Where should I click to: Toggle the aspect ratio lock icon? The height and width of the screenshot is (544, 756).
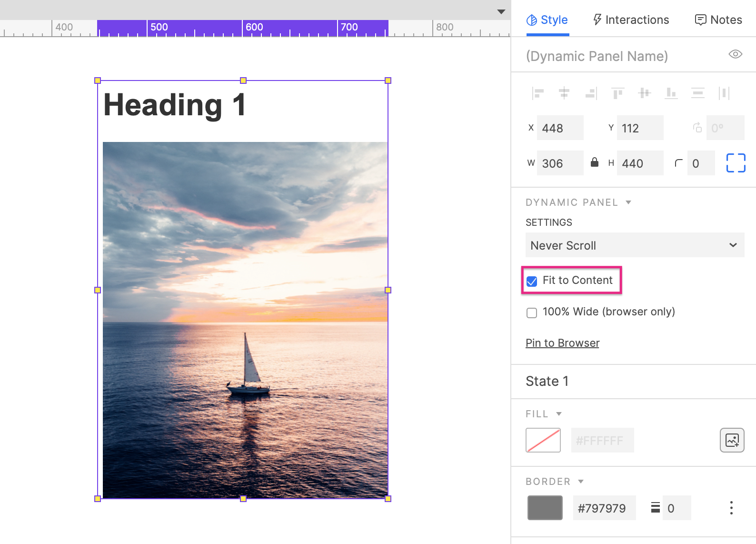pos(595,162)
